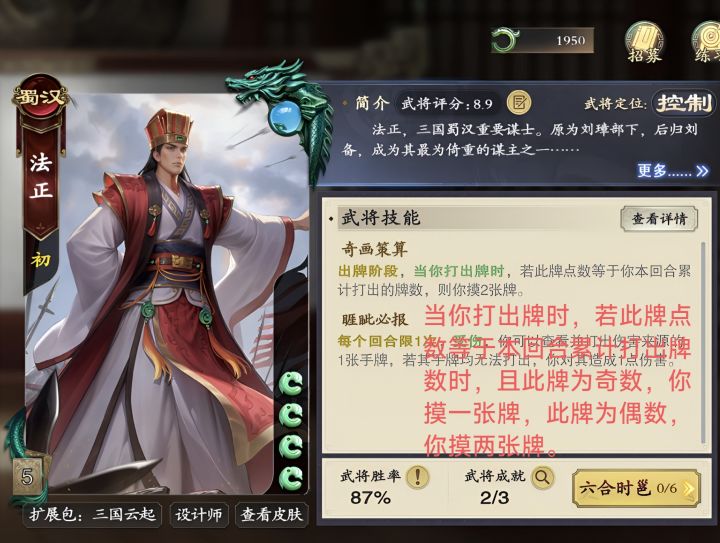
Task: Expand the biography via 更多 link
Action: coord(672,171)
